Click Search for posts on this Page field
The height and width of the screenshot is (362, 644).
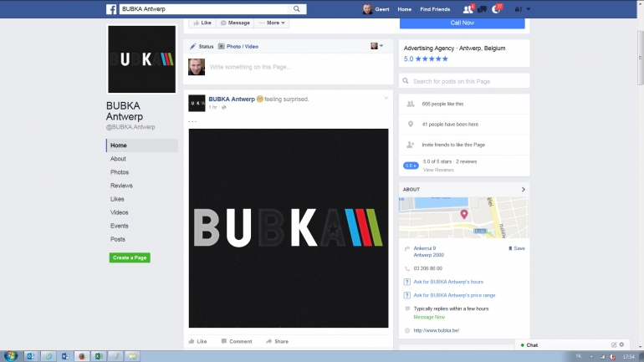(464, 81)
